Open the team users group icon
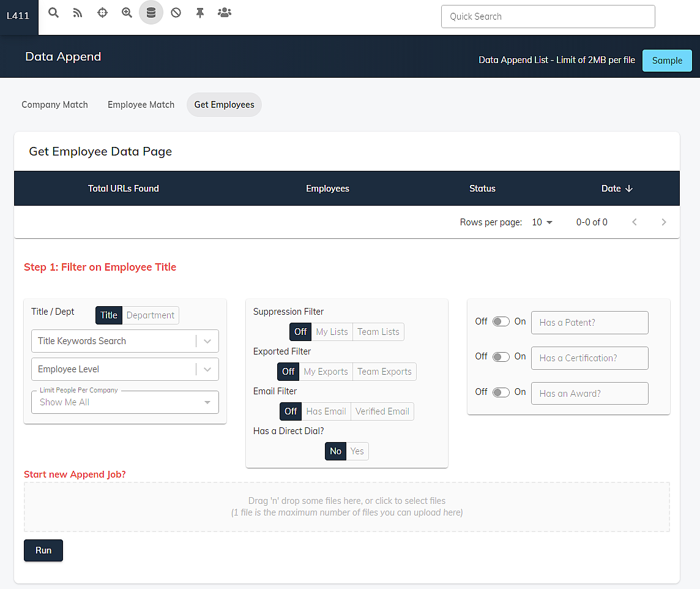Viewport: 700px width, 589px height. 225,12
